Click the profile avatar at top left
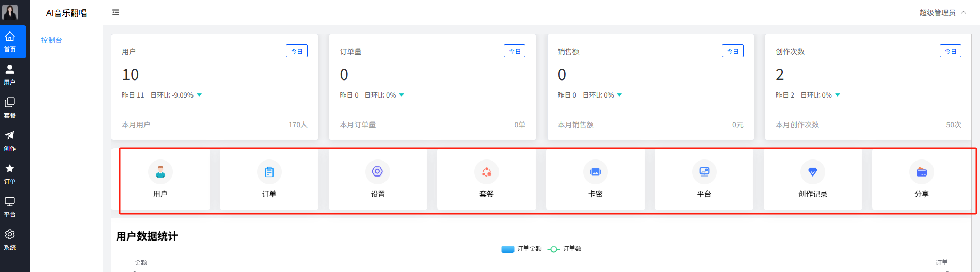Screen dimensions: 980x272 pyautogui.click(x=10, y=12)
